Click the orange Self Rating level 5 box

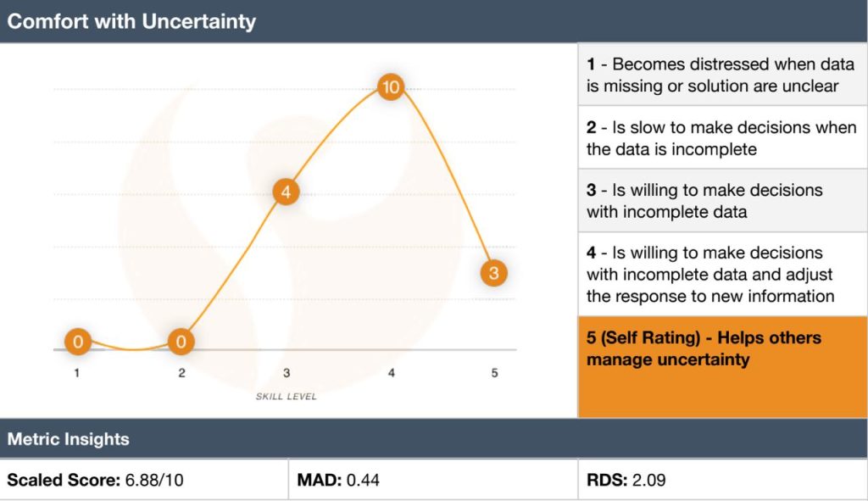(721, 366)
